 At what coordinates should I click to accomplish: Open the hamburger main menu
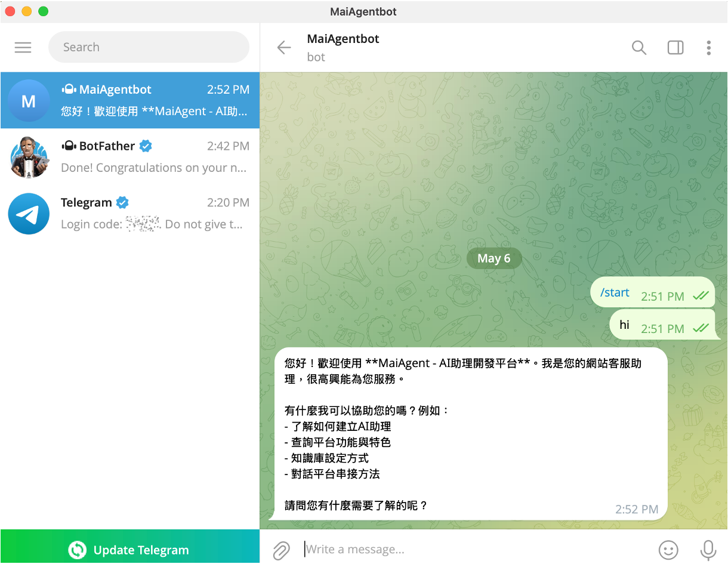(23, 47)
